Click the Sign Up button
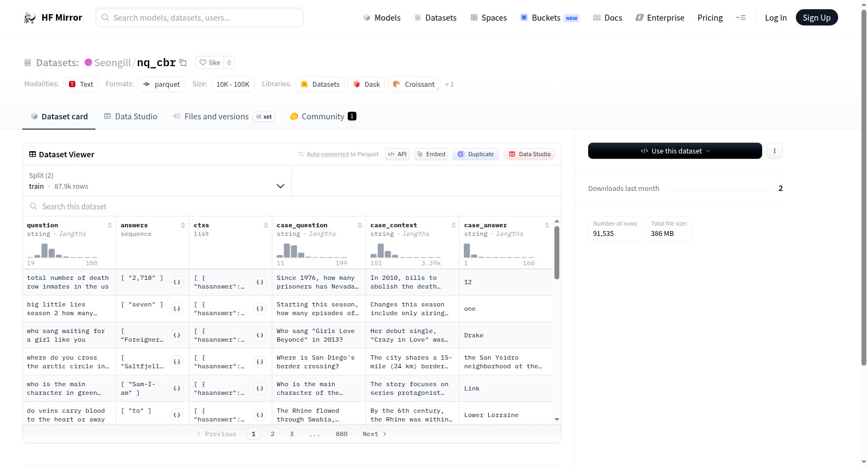868x467 pixels. 816,17
